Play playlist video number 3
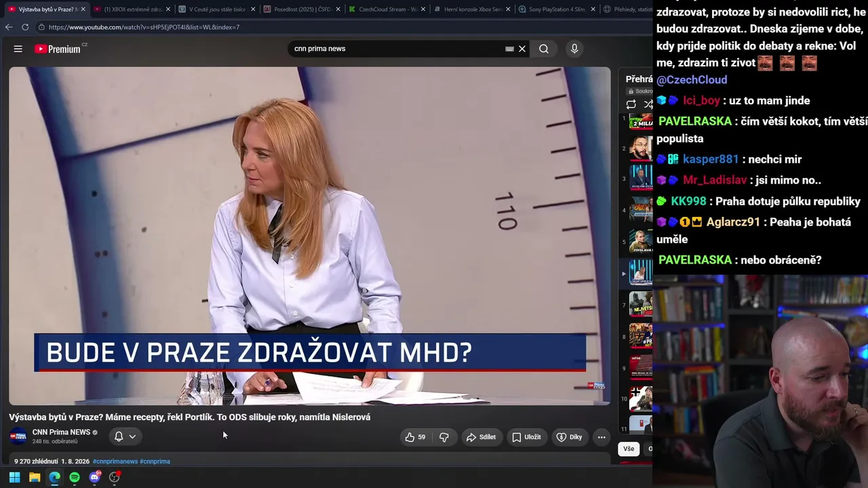This screenshot has width=868, height=488. (x=641, y=179)
